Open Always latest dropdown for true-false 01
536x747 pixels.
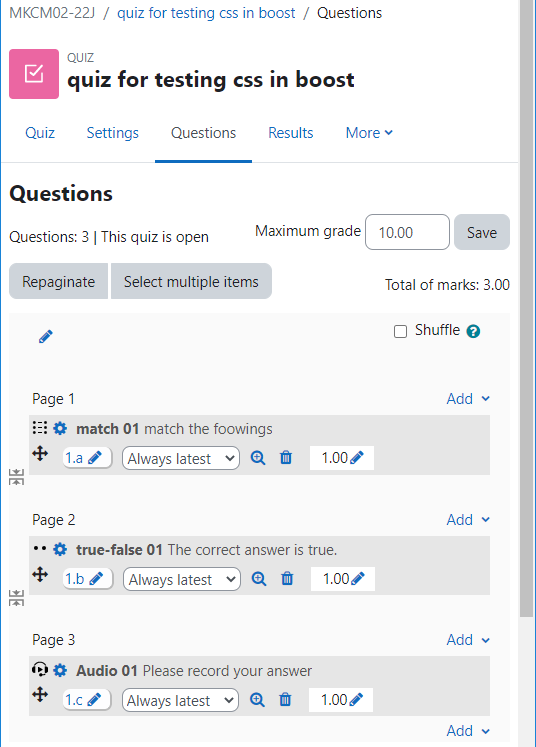(x=182, y=579)
